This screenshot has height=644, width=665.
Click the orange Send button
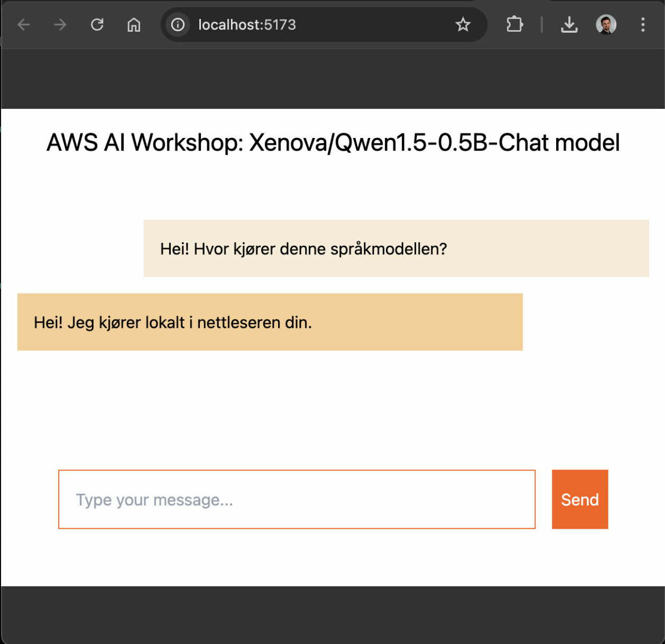pos(580,499)
